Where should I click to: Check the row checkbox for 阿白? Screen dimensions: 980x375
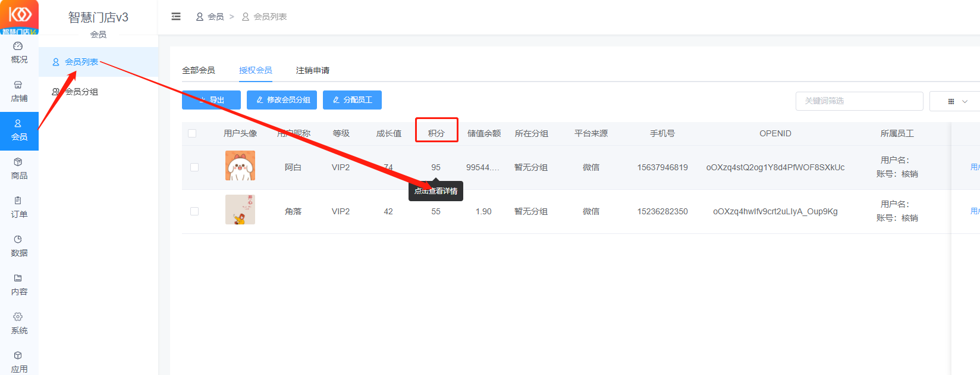tap(194, 167)
